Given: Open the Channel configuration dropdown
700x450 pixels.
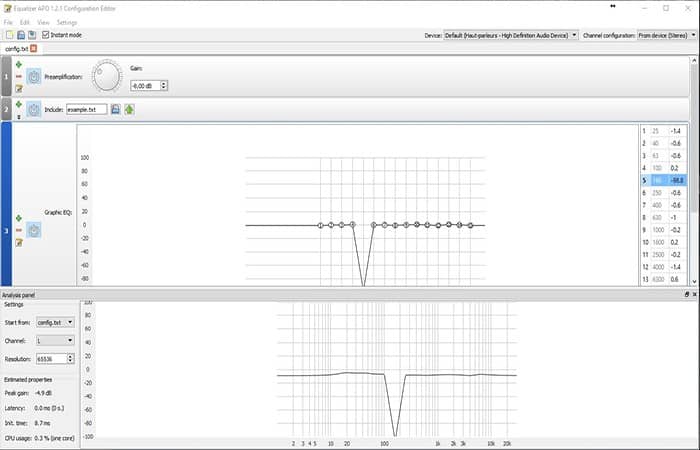Looking at the screenshot, I should point(667,35).
